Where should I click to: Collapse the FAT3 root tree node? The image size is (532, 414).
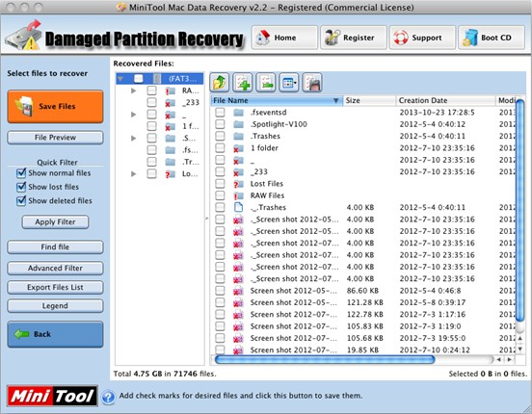pos(120,79)
